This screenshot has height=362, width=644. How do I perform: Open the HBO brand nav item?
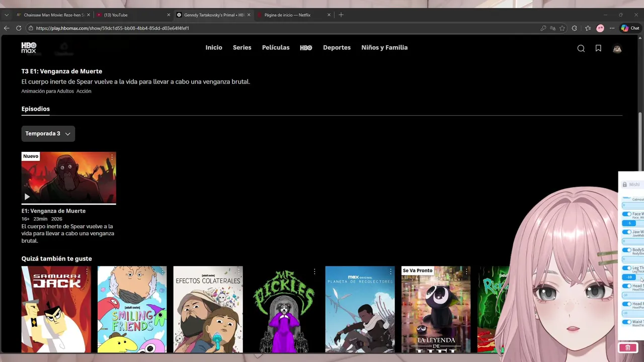pyautogui.click(x=306, y=48)
